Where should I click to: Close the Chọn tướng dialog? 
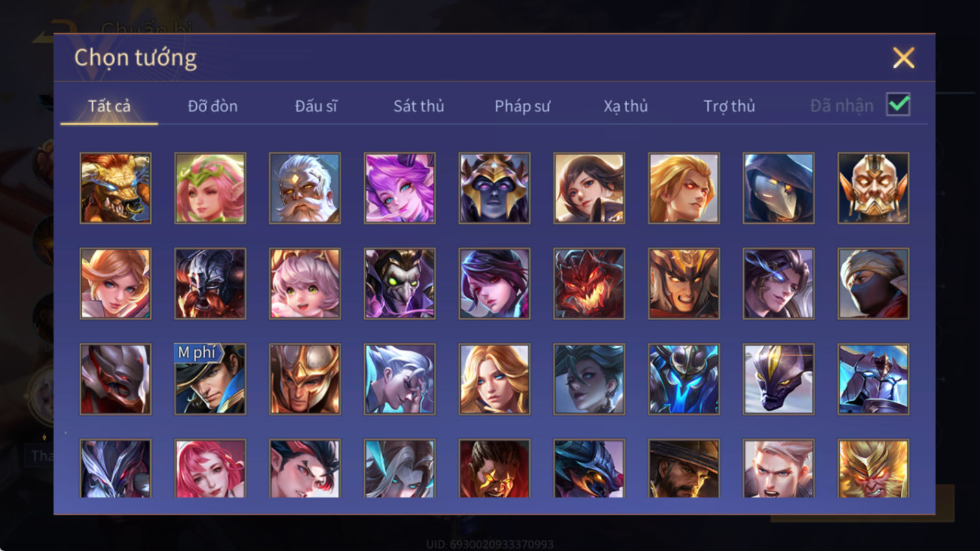pyautogui.click(x=904, y=58)
